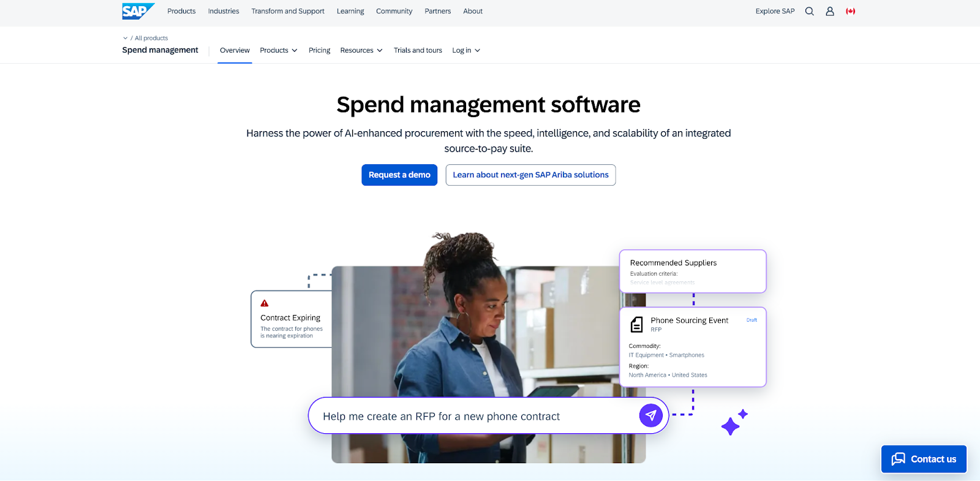The width and height of the screenshot is (980, 481).
Task: Open the Community menu
Action: pyautogui.click(x=394, y=11)
